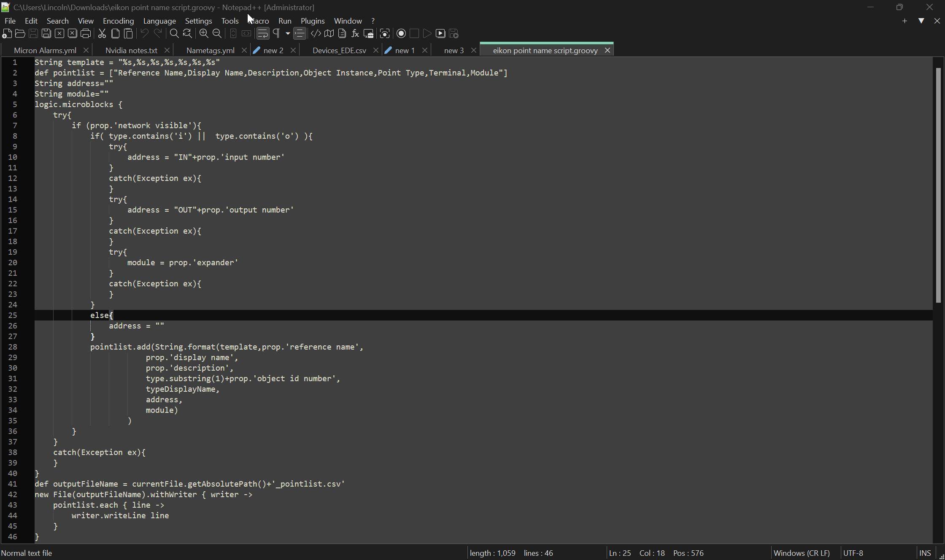Open the View menu
Viewport: 945px width, 560px height.
86,21
